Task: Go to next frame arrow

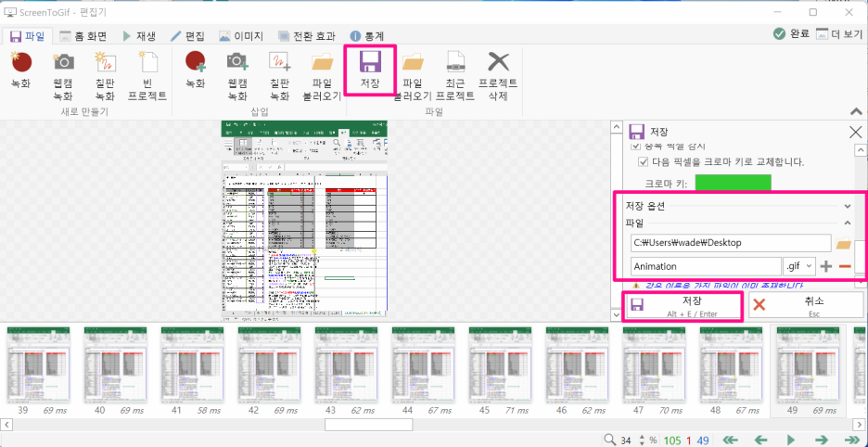Action: [821, 440]
